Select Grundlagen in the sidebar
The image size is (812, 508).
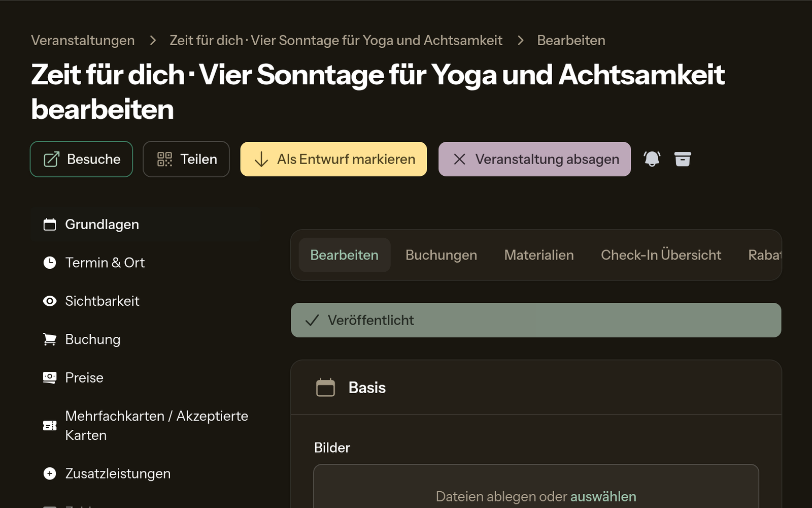click(145, 224)
